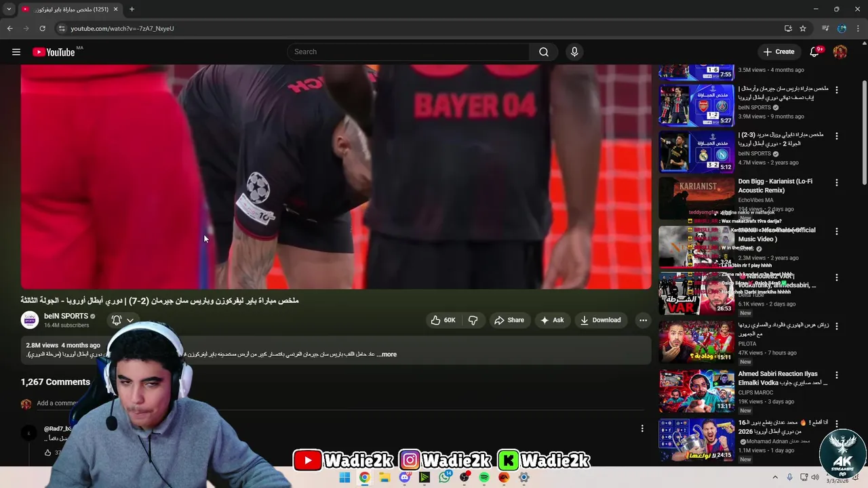Open File Explorer from the taskbar
This screenshot has height=488, width=868.
(384, 477)
